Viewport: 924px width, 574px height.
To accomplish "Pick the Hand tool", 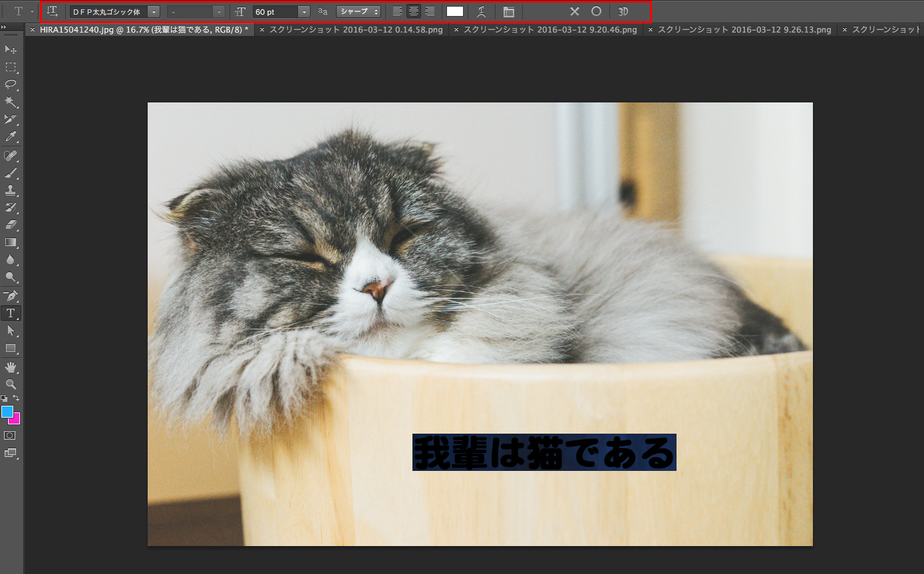I will [11, 367].
